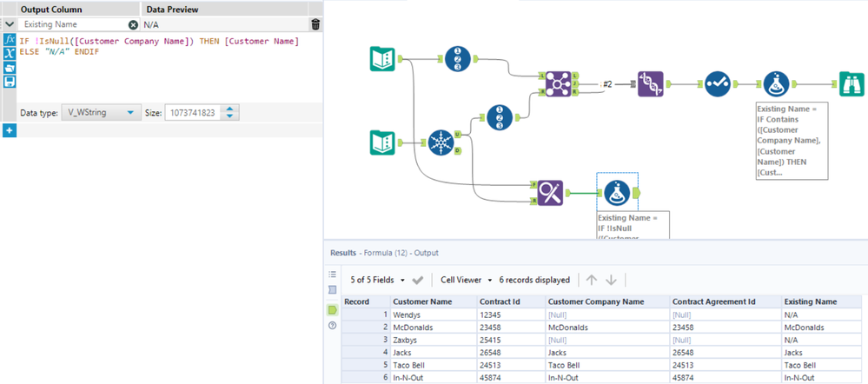Screen dimensions: 868x384
Task: Show messages view in Results panel
Action: 332,275
